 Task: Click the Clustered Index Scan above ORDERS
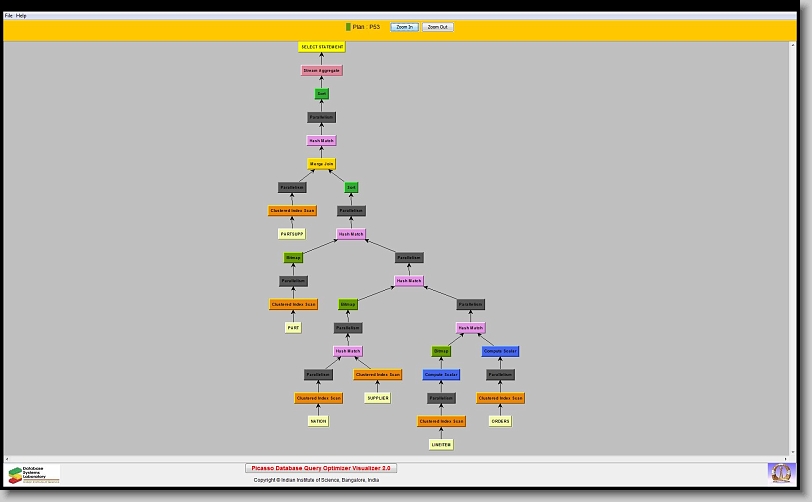(500, 398)
